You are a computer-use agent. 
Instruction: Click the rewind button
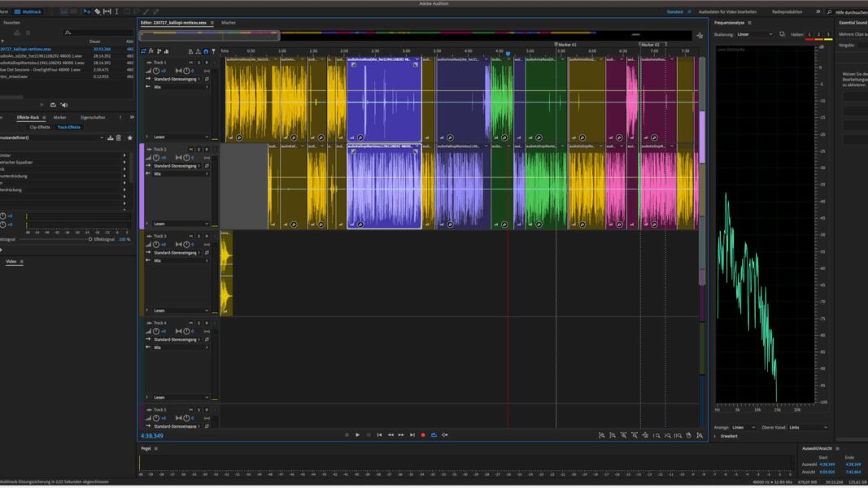tap(390, 435)
